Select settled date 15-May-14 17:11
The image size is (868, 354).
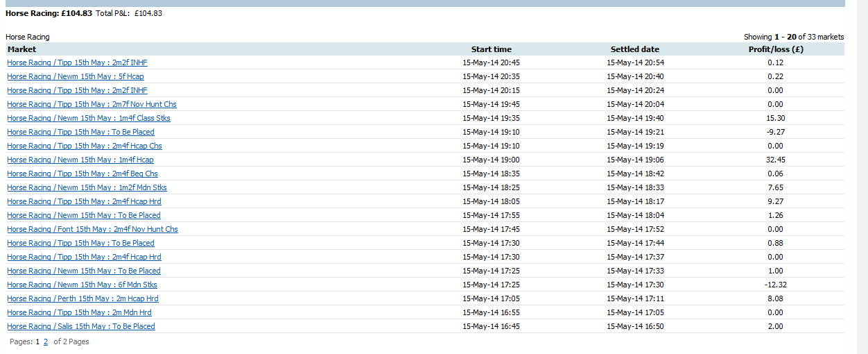click(635, 298)
